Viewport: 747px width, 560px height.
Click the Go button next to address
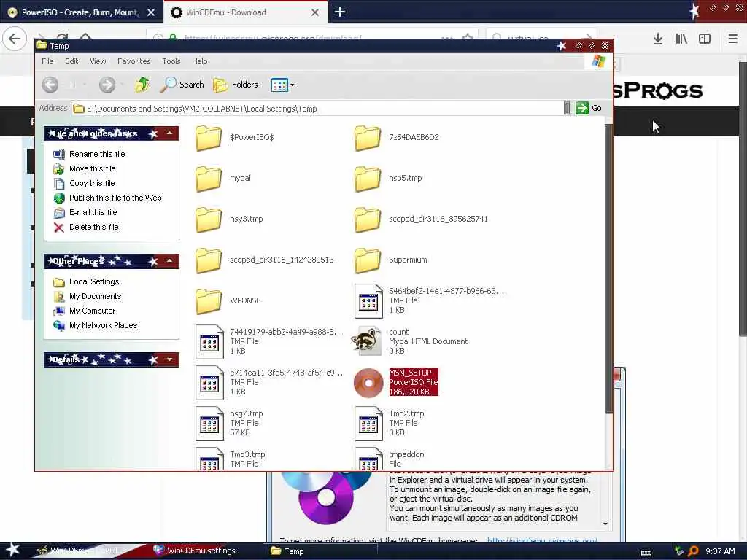[589, 108]
